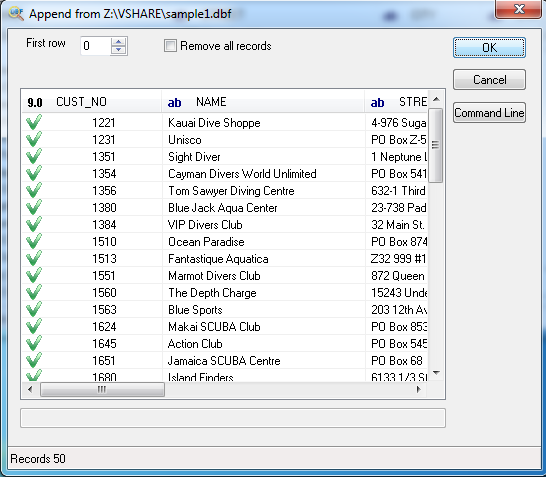Image resolution: width=546 pixels, height=477 pixels.
Task: Click into the First row input field
Action: point(96,46)
